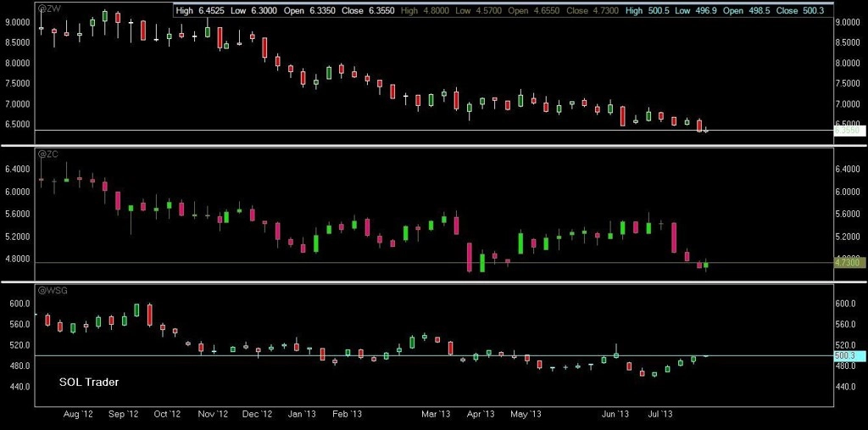The image size is (868, 430).
Task: Select the 4.7300 price tag on ZC axis
Action: tap(849, 263)
